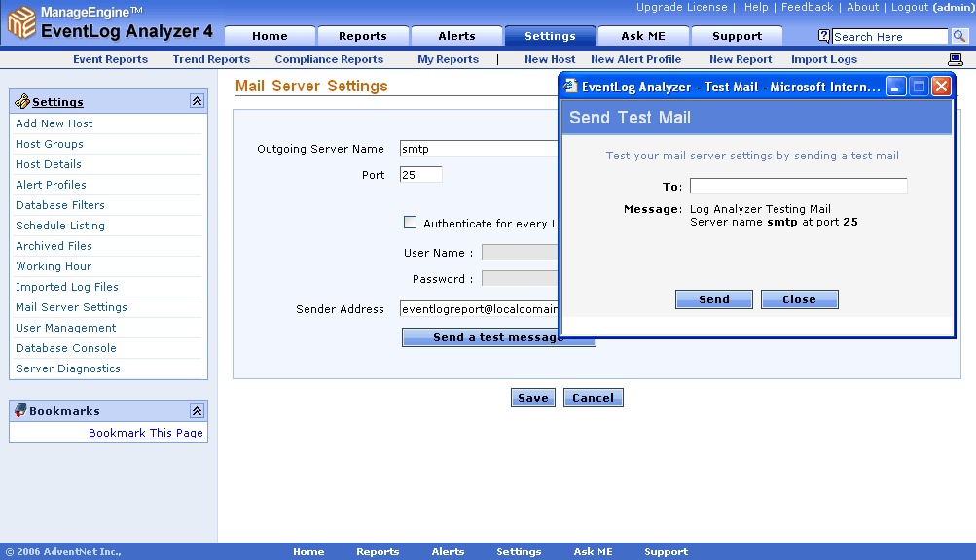This screenshot has height=560, width=976.
Task: Open Mail Server Settings in sidebar
Action: (71, 307)
